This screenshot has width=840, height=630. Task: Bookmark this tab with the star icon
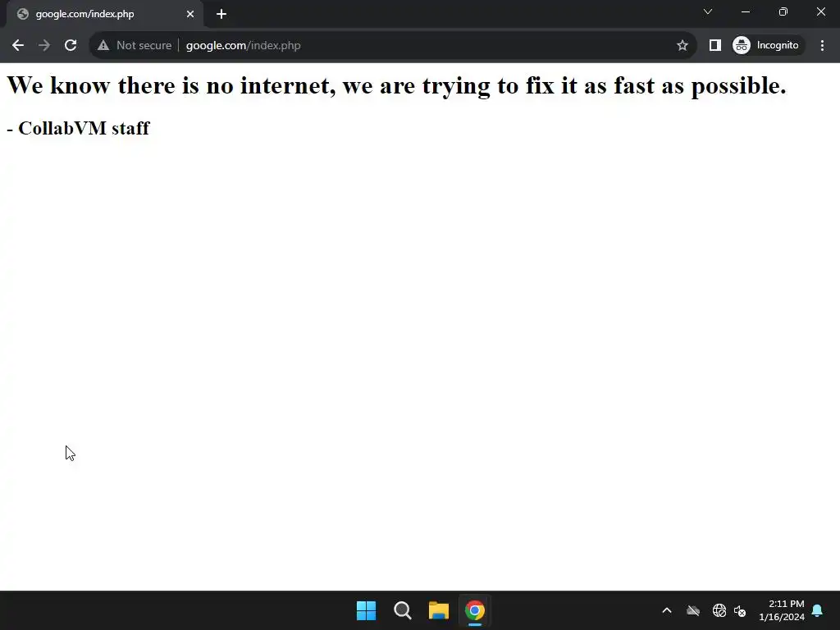pos(682,46)
